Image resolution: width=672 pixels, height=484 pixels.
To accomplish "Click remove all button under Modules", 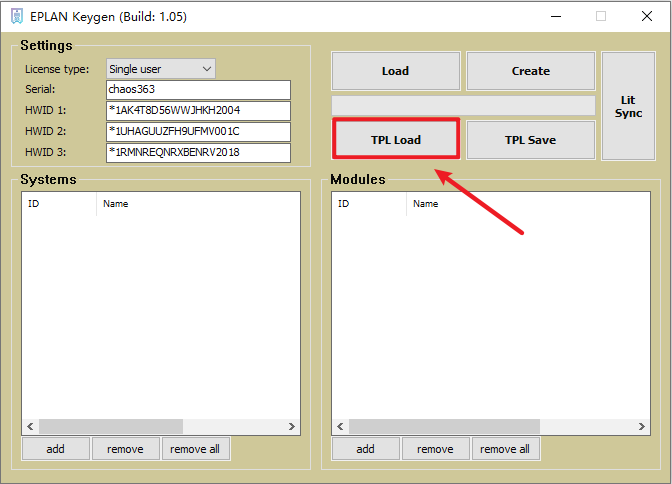I will tap(506, 449).
